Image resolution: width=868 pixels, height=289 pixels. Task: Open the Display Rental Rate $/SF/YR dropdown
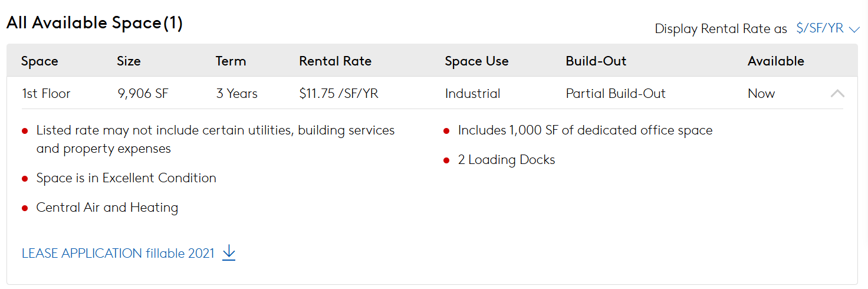[x=827, y=28]
